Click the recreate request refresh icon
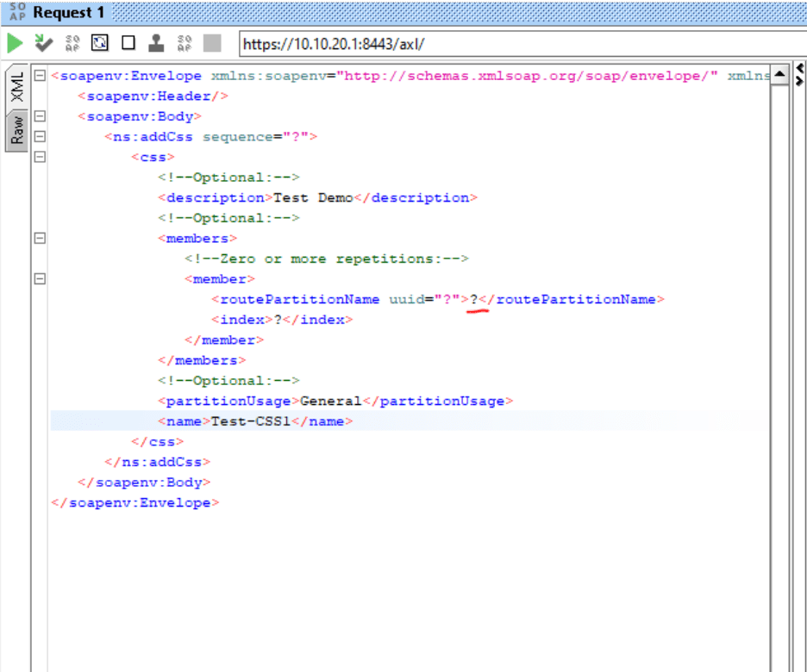 coord(98,42)
